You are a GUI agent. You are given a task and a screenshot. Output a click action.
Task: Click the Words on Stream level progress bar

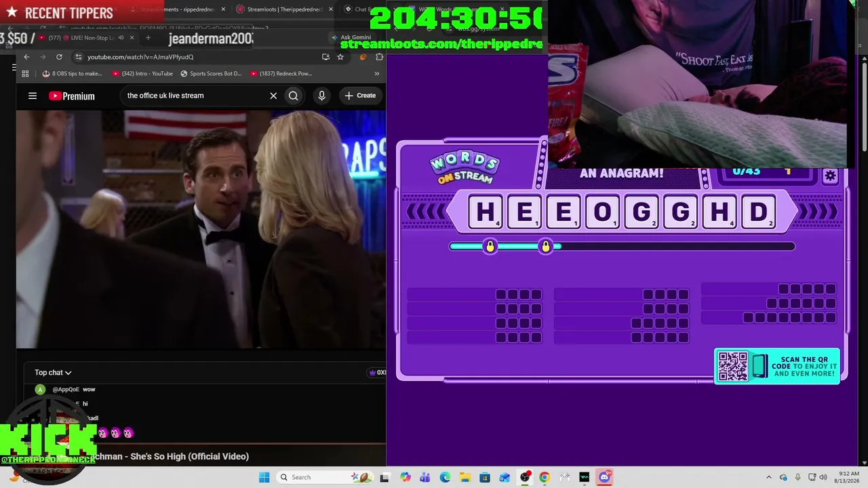622,246
